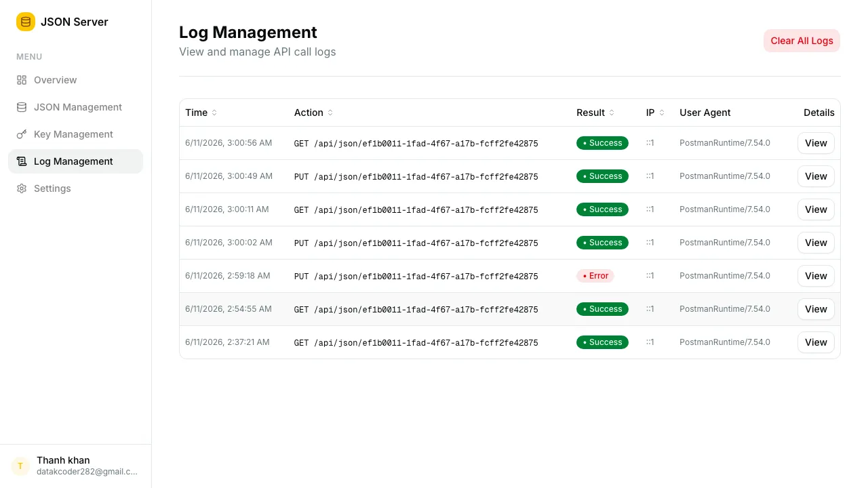View details of the 2:37:21 AM log
Screen dimensions: 868x488
816,342
